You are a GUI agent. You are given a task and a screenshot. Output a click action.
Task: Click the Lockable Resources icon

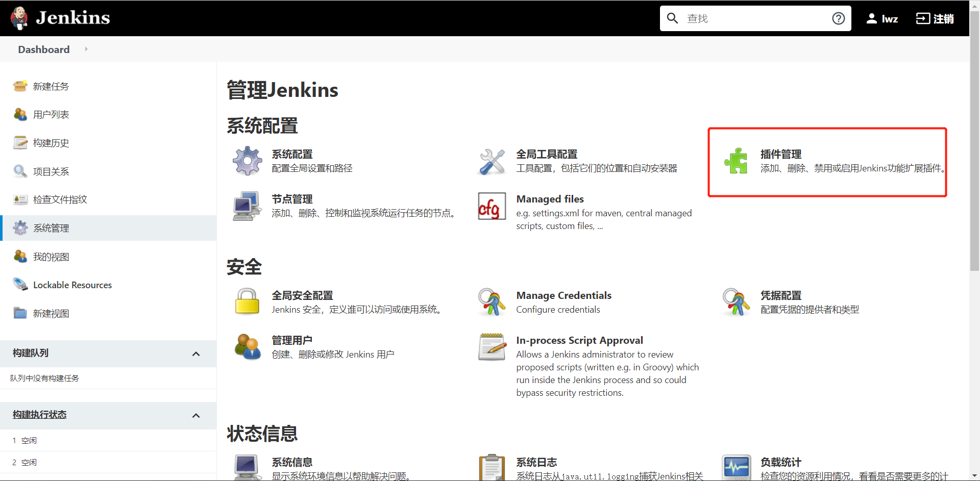20,285
